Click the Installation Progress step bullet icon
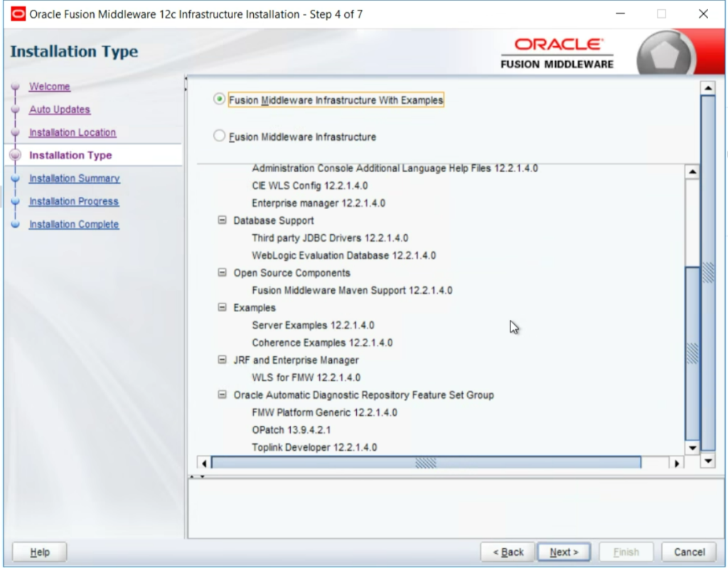The width and height of the screenshot is (728, 568). coord(16,202)
